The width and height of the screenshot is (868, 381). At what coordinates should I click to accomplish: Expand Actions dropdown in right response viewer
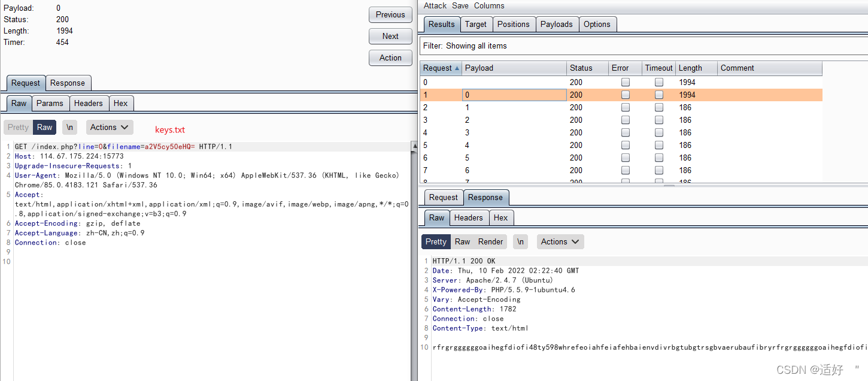560,241
